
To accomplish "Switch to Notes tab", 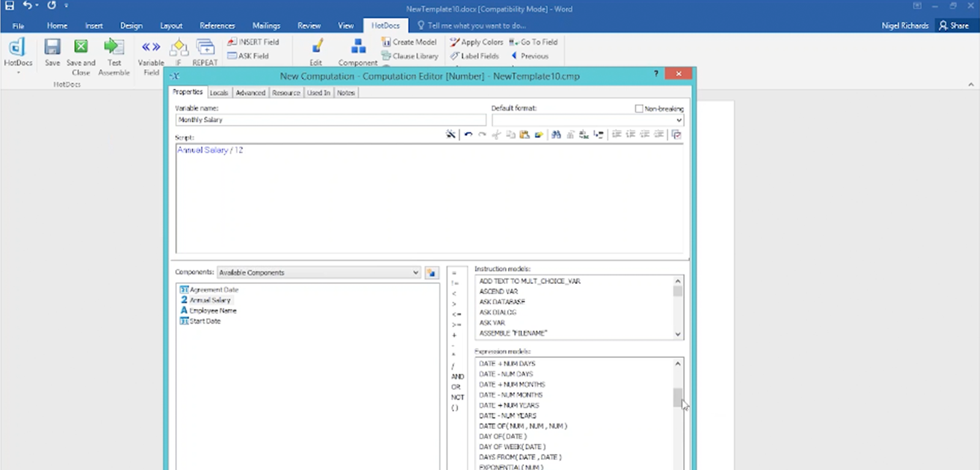I will point(346,93).
